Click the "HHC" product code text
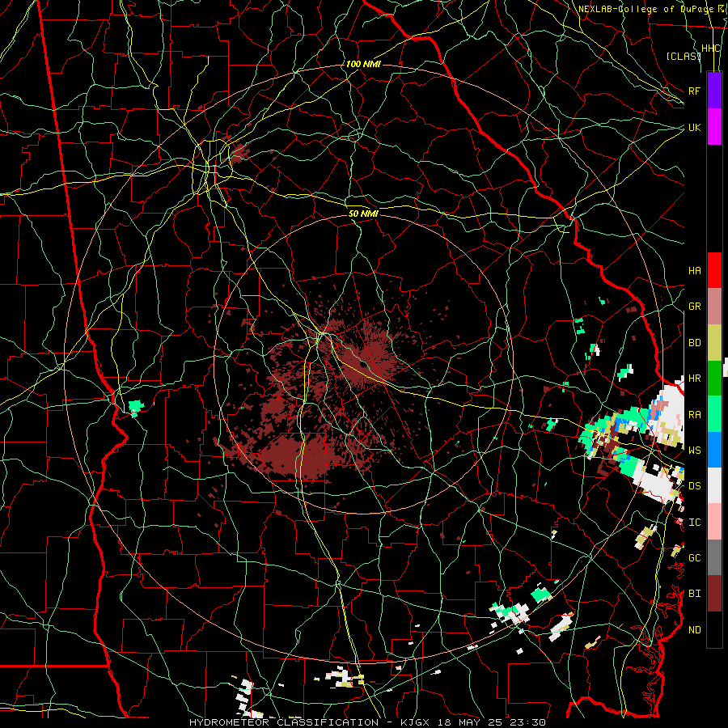 tap(711, 49)
